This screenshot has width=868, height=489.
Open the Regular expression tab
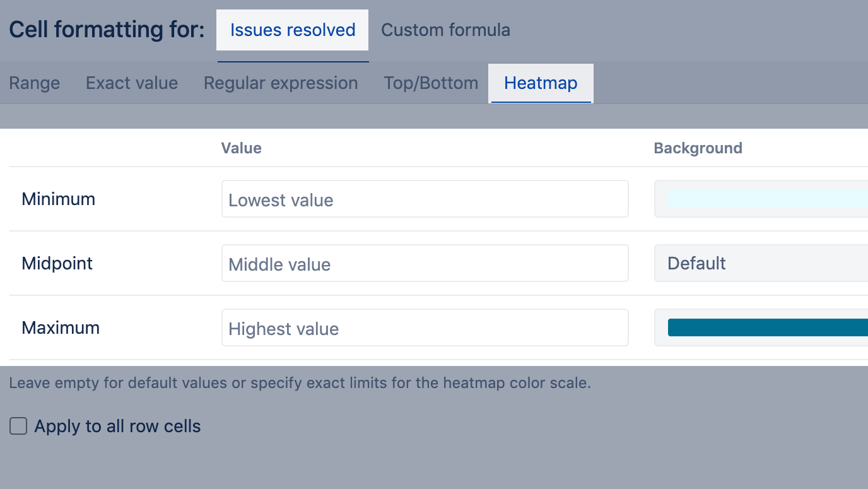281,83
